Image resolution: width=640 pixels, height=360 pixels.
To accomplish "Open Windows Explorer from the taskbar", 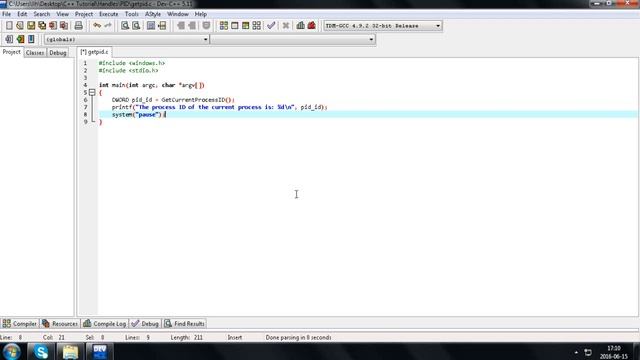I will click(70, 351).
